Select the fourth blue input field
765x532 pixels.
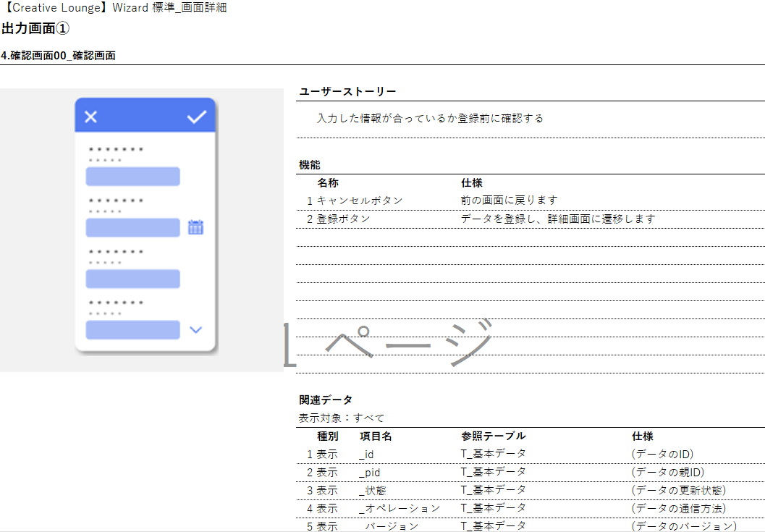[132, 330]
